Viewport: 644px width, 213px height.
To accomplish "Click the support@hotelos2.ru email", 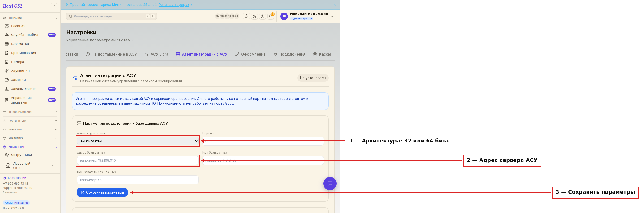I will click(17, 188).
